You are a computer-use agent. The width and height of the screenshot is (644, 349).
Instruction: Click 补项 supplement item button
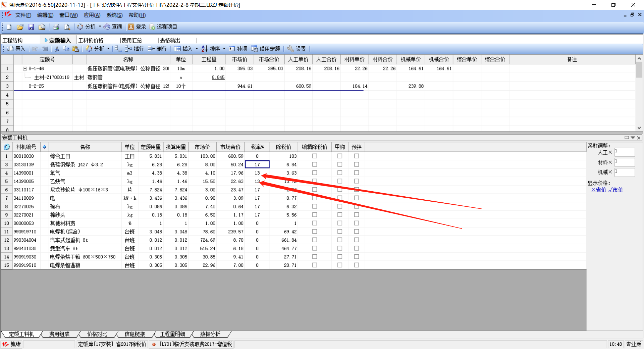click(x=238, y=49)
